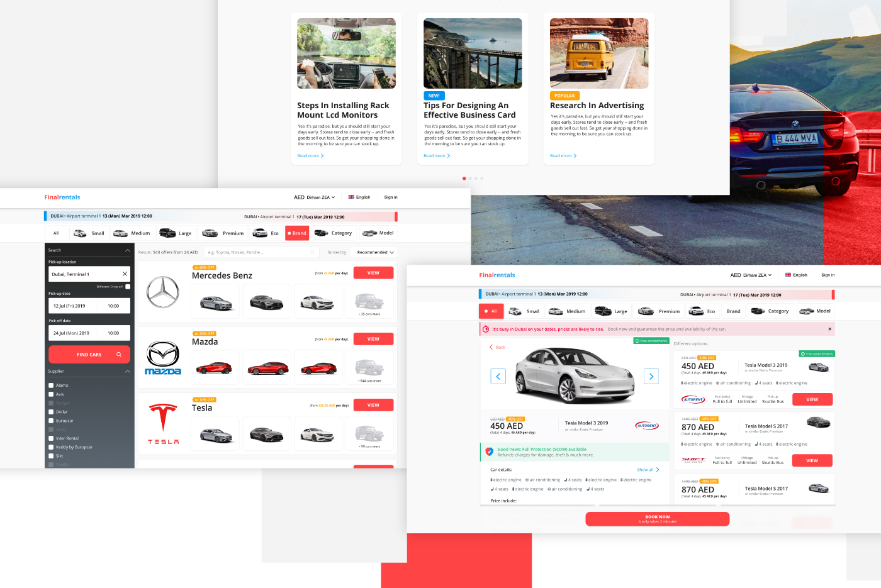Click the Mercedes Benz brand logo
881x588 pixels.
point(163,292)
